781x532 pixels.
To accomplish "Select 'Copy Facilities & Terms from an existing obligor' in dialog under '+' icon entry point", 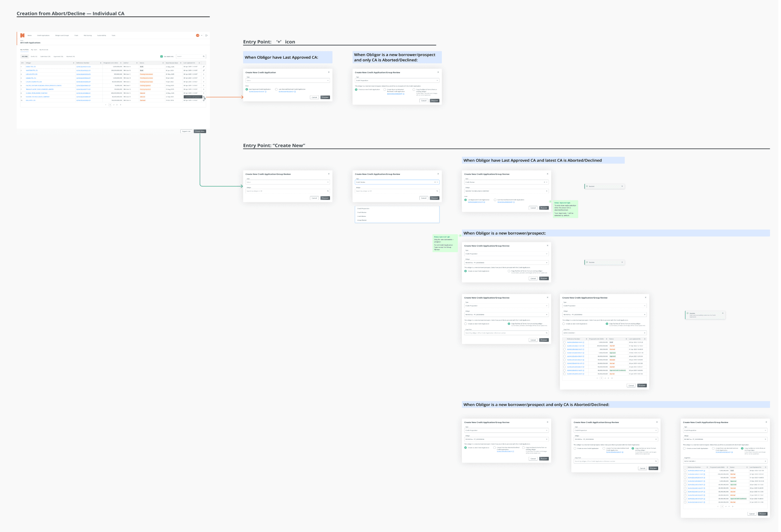I will tap(414, 89).
